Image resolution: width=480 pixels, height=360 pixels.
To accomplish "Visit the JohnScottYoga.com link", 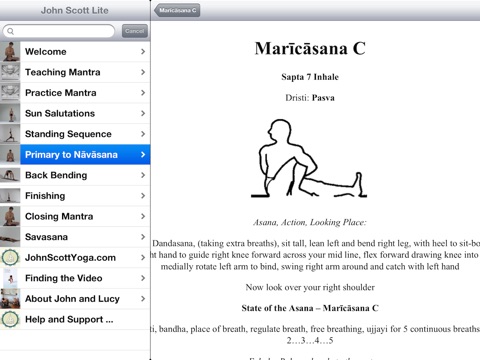I will pos(75,258).
